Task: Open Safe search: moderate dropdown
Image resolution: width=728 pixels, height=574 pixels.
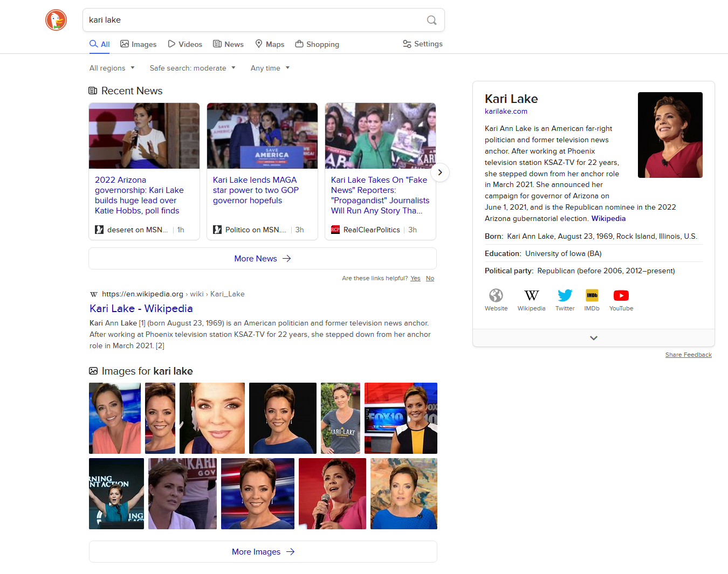Action: (x=192, y=68)
